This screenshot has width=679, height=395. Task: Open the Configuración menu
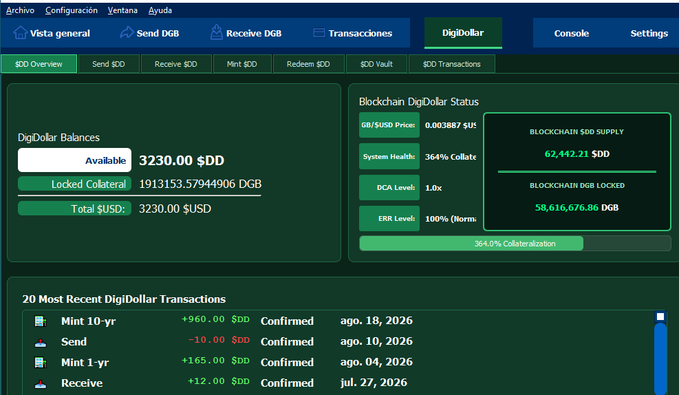71,10
